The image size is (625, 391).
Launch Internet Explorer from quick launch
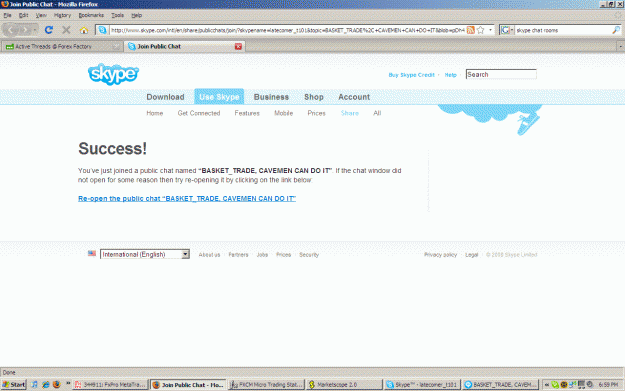[x=45, y=385]
